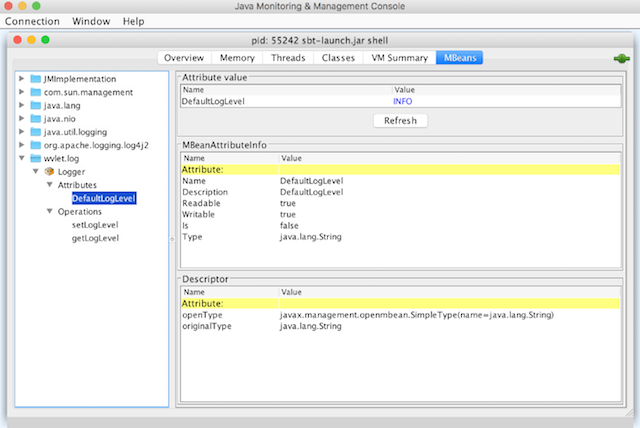Expand the JMImplementation tree node
The width and height of the screenshot is (640, 428).
pyautogui.click(x=22, y=78)
